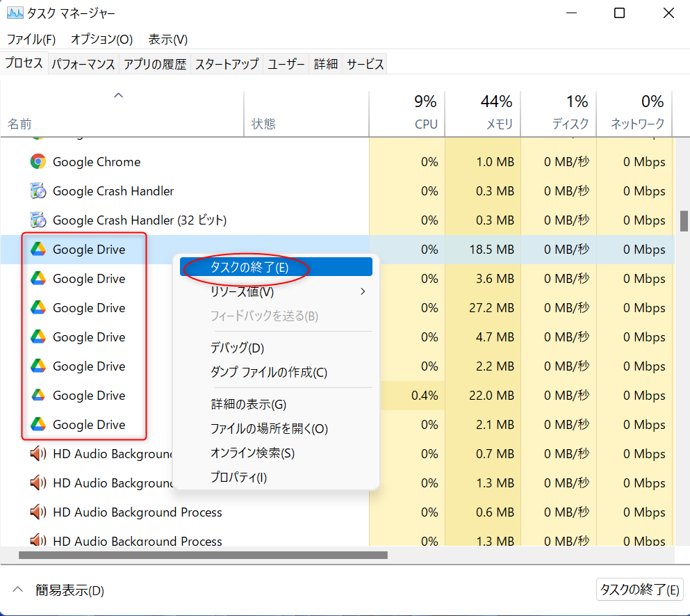
Task: Choose ファイルの場所を開く(O) from the context menu
Action: pos(276,428)
